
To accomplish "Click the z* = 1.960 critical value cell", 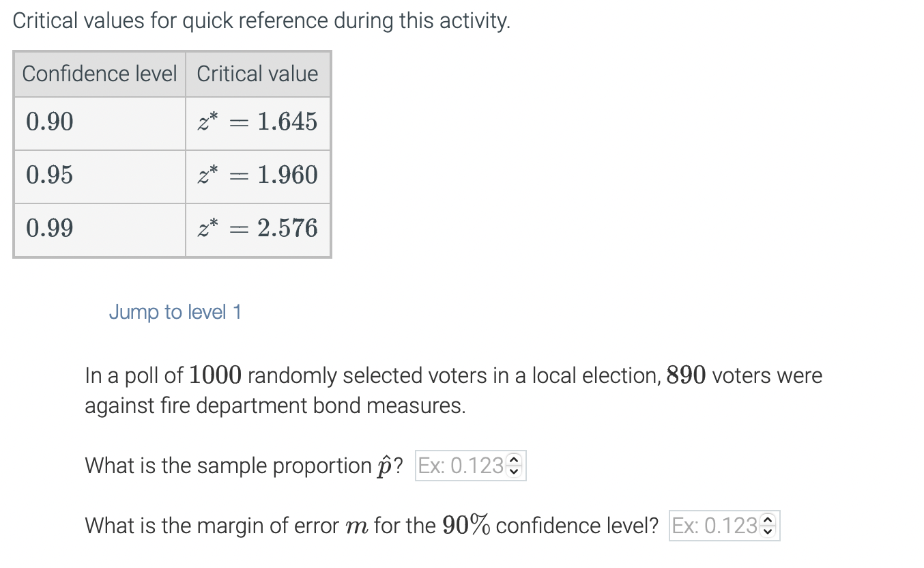I will click(x=258, y=175).
